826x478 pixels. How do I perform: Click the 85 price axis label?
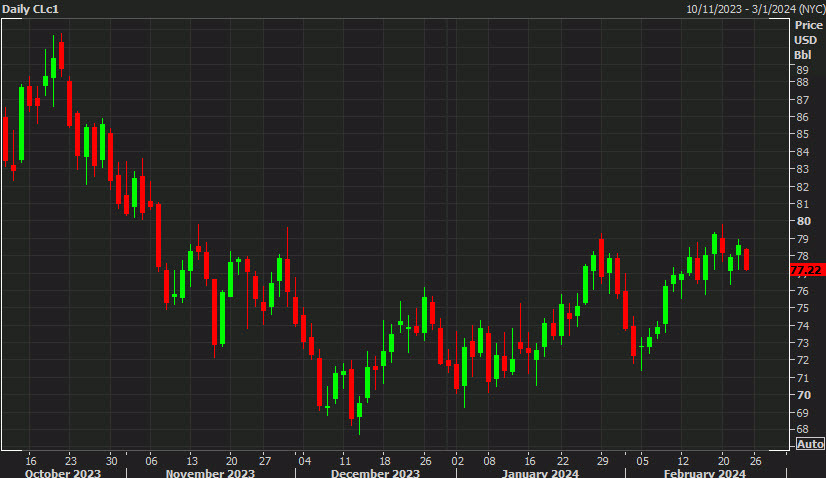(802, 134)
